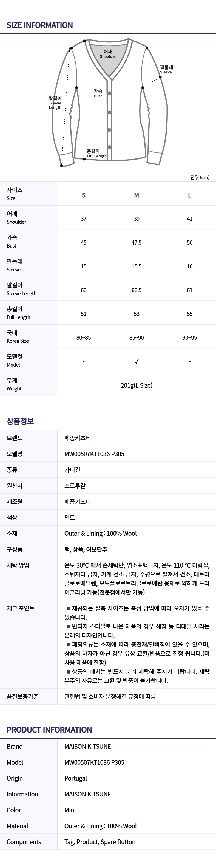This screenshot has height=868, width=216.
Task: Click the 90~95 Korea Size value
Action: pos(190,337)
